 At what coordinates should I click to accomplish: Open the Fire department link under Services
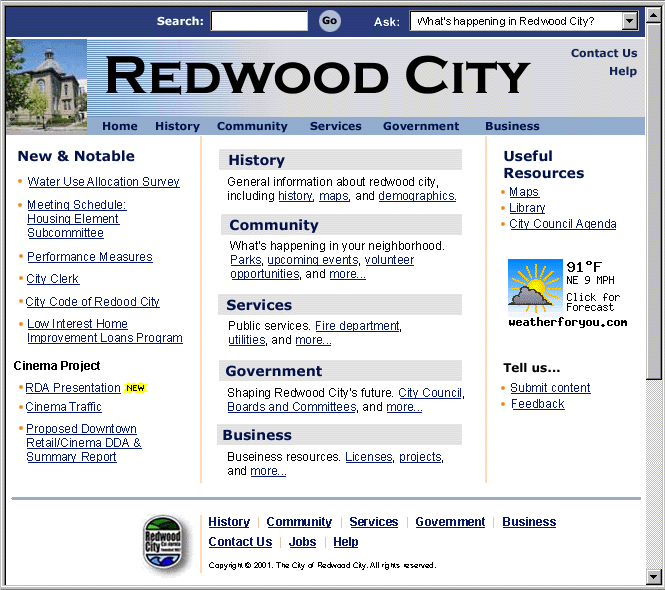pos(357,326)
